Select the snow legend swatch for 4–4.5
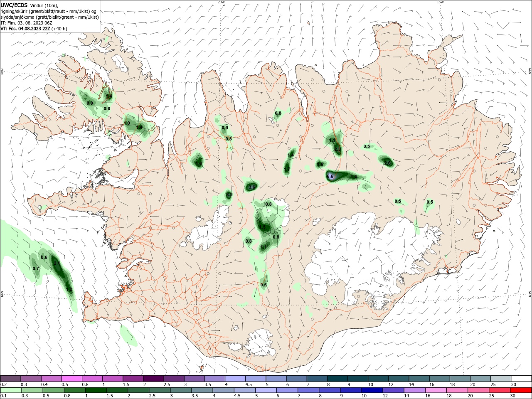The height and width of the screenshot is (399, 532). click(x=235, y=379)
